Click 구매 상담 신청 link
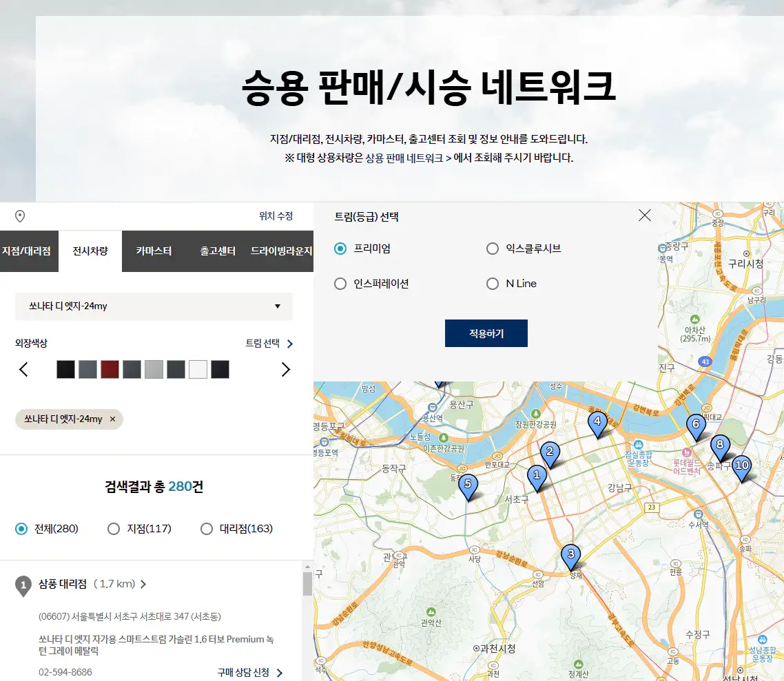This screenshot has width=784, height=681. (250, 673)
